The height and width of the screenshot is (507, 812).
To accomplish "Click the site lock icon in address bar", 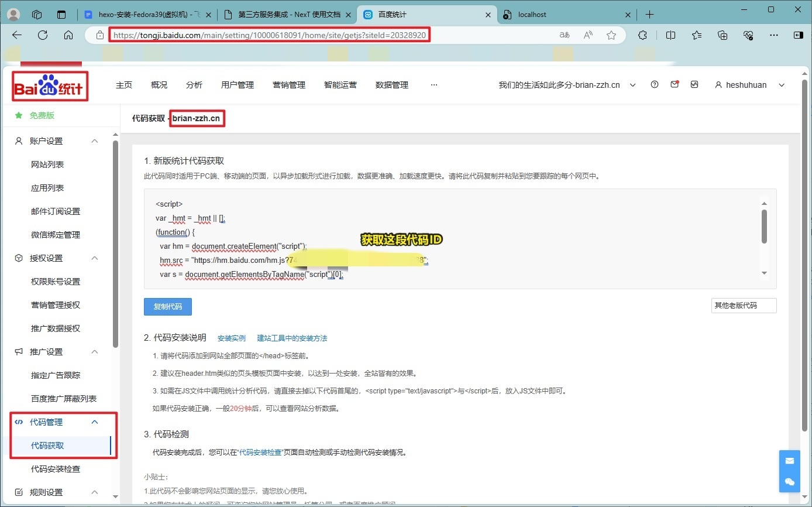I will pyautogui.click(x=99, y=35).
